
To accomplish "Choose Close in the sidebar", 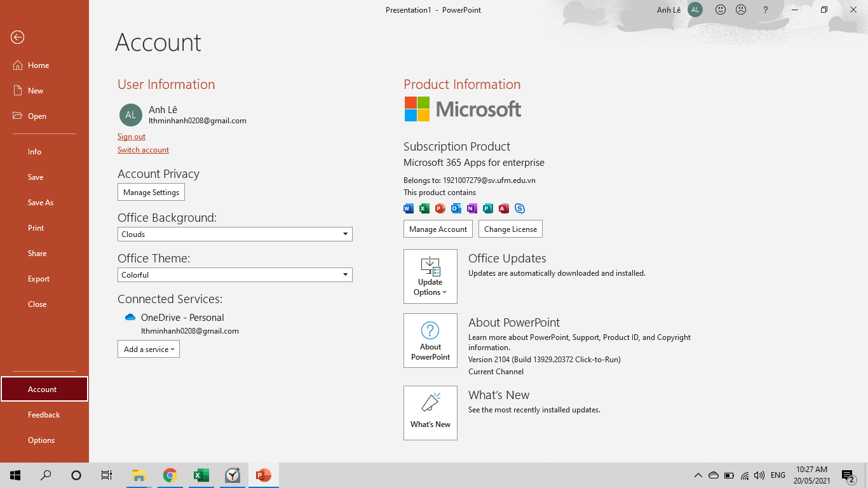I will click(x=44, y=304).
